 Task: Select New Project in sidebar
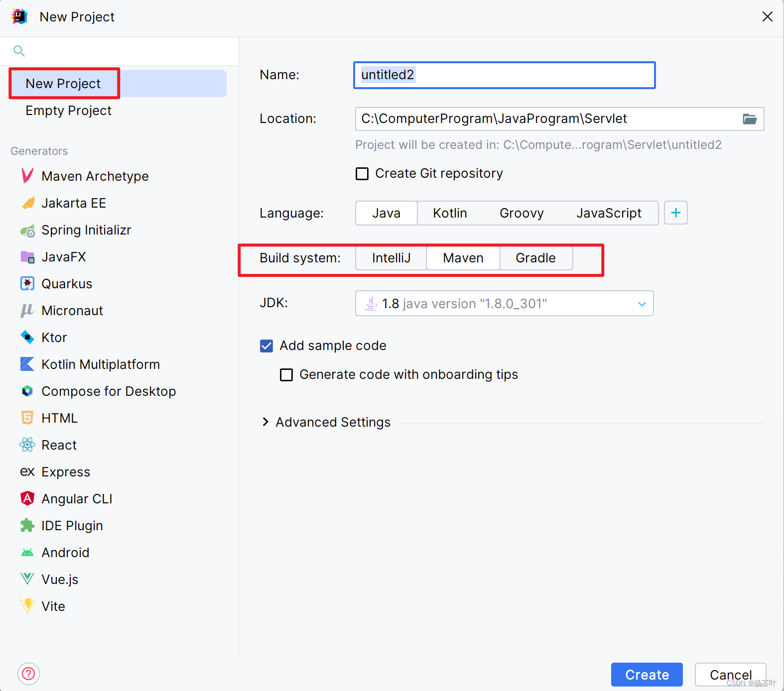118,84
